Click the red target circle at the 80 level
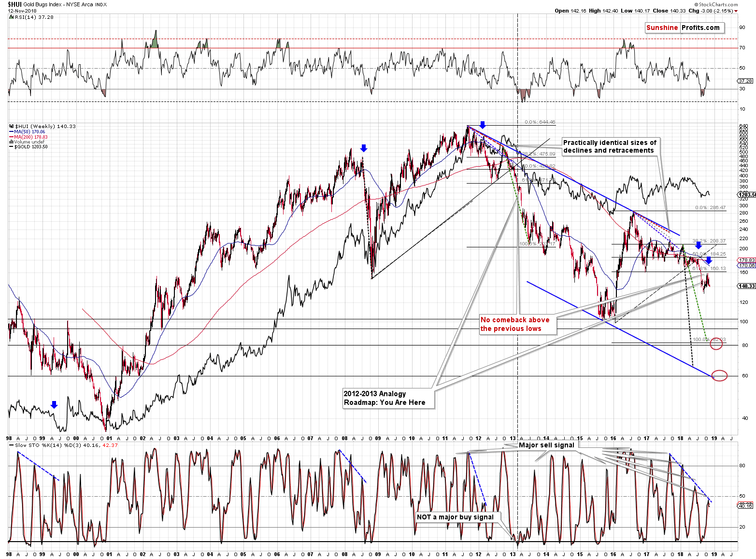756x559 pixels. click(716, 344)
